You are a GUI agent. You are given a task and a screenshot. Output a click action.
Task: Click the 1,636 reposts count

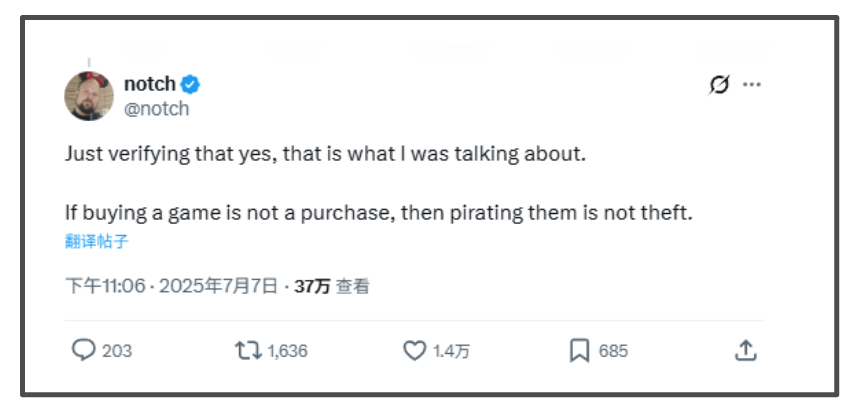tap(288, 351)
